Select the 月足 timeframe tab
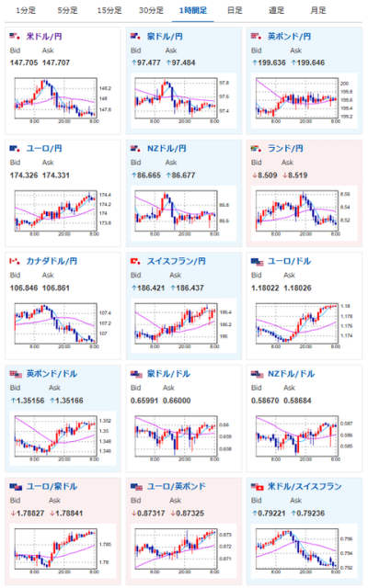Image resolution: width=368 pixels, height=588 pixels. tap(318, 10)
